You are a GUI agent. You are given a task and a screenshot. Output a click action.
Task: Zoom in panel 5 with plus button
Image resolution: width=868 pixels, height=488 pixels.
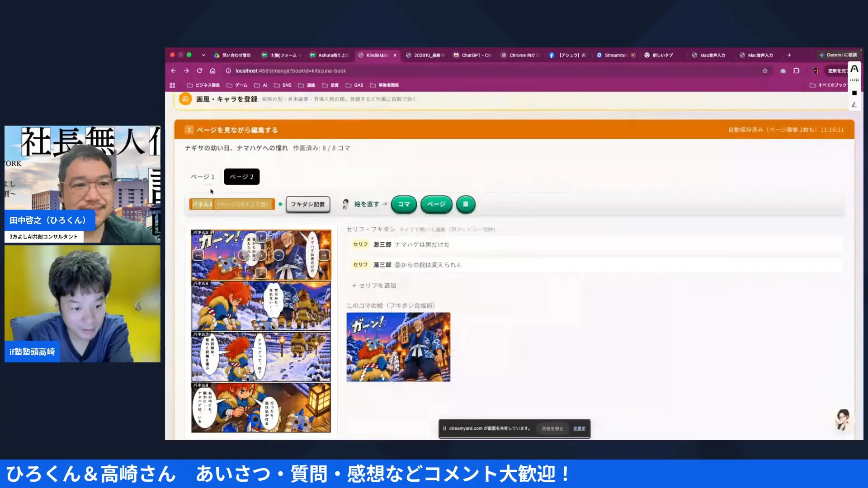[244, 255]
